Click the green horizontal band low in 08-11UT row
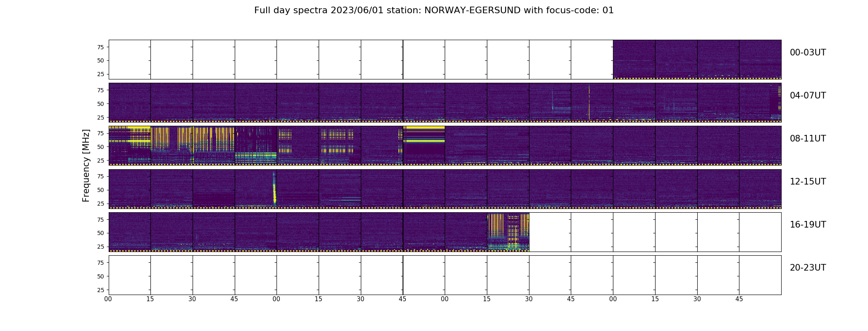Screen dimensions: 868x331 click(x=256, y=156)
